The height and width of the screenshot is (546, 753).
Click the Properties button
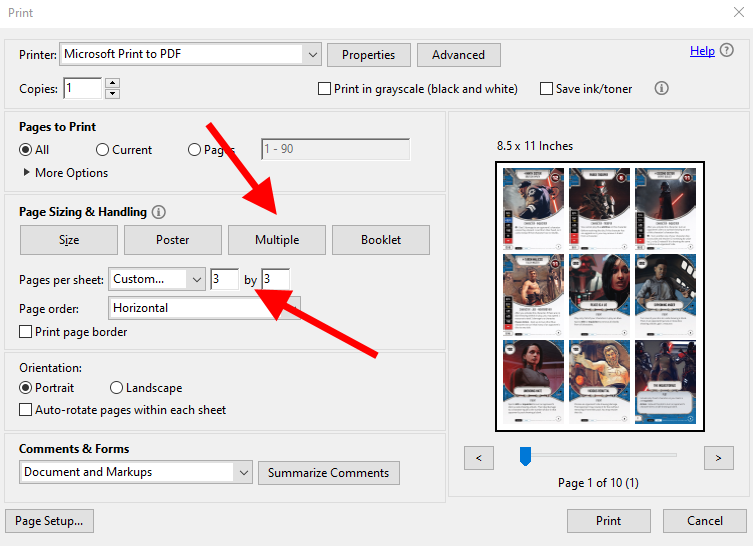pos(369,55)
